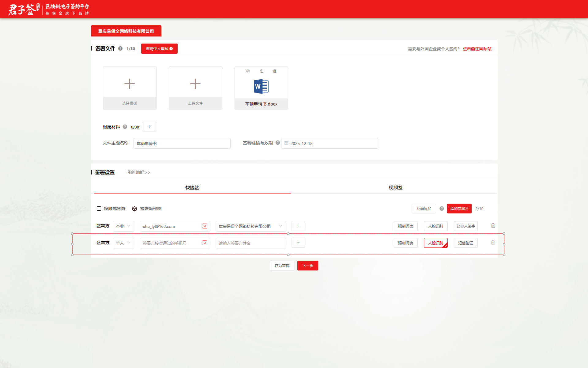Viewport: 588px width, 368px height.
Task: Open the 签署流程图 flowchart icon
Action: [x=134, y=209]
